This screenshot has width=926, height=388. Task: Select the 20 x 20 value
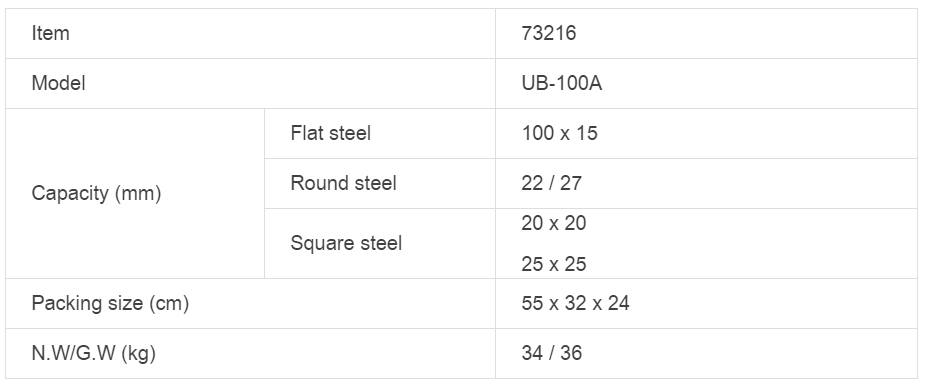[x=553, y=223]
